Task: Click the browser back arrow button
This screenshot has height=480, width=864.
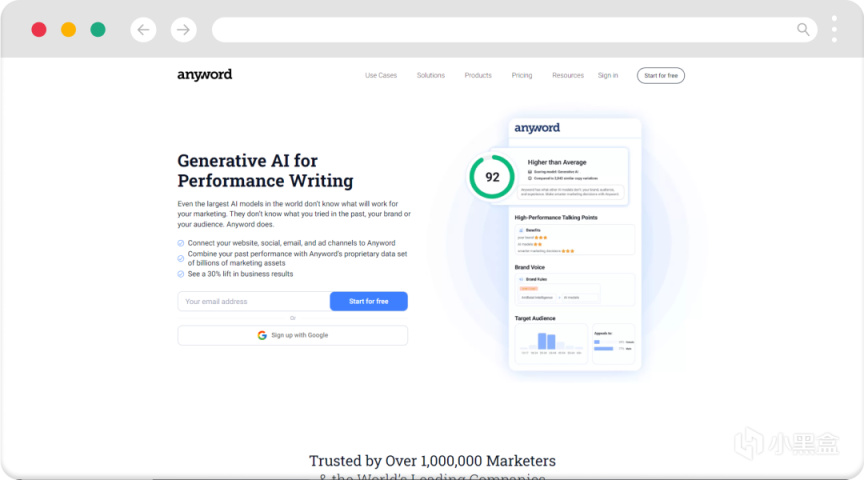Action: click(143, 30)
